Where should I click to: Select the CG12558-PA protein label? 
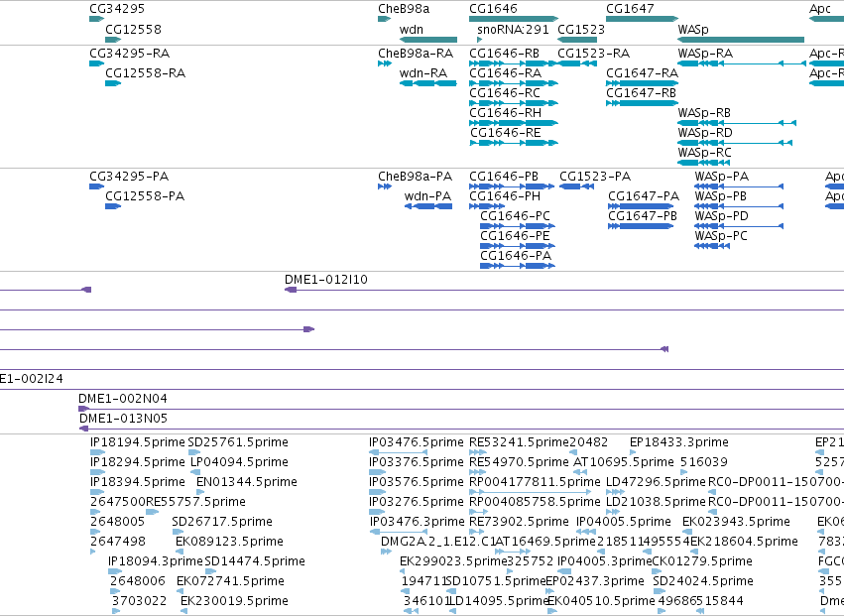point(145,196)
